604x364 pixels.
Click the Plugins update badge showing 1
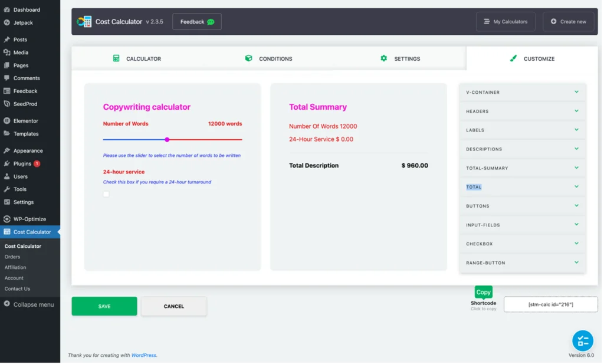(x=37, y=164)
